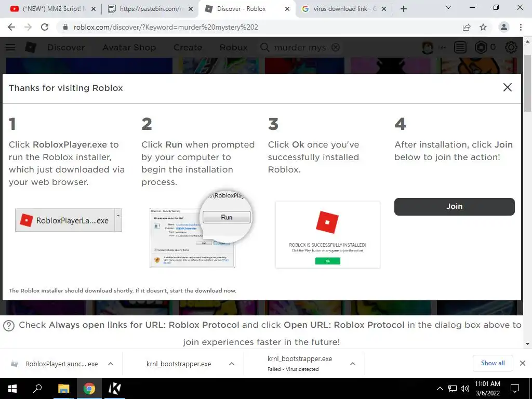Image resolution: width=532 pixels, height=399 pixels.
Task: Click the page vertical scrollbar thumb
Action: tap(527, 83)
